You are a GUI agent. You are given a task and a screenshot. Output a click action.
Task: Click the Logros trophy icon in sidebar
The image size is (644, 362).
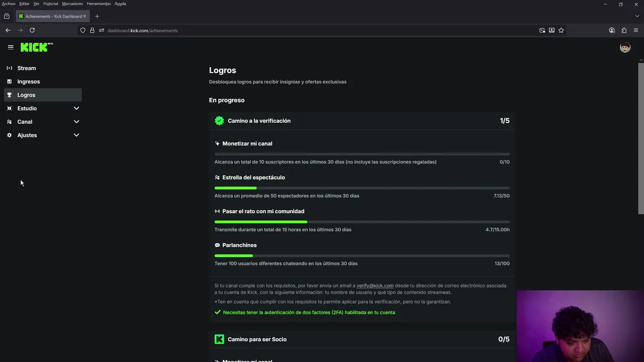point(9,95)
